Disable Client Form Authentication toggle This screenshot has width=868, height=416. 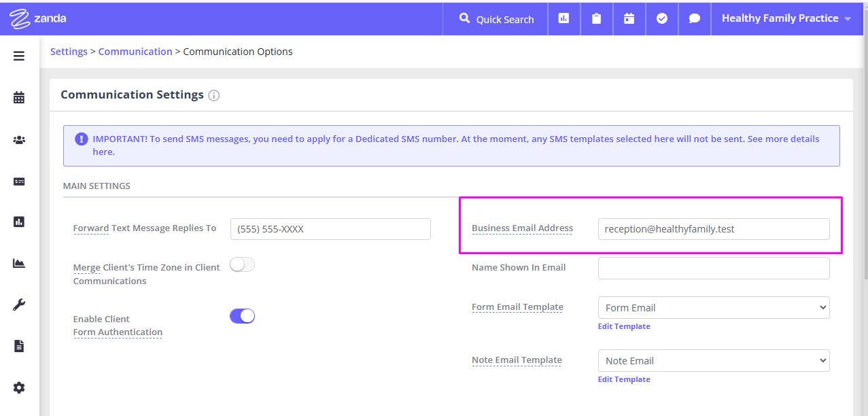[x=242, y=315]
